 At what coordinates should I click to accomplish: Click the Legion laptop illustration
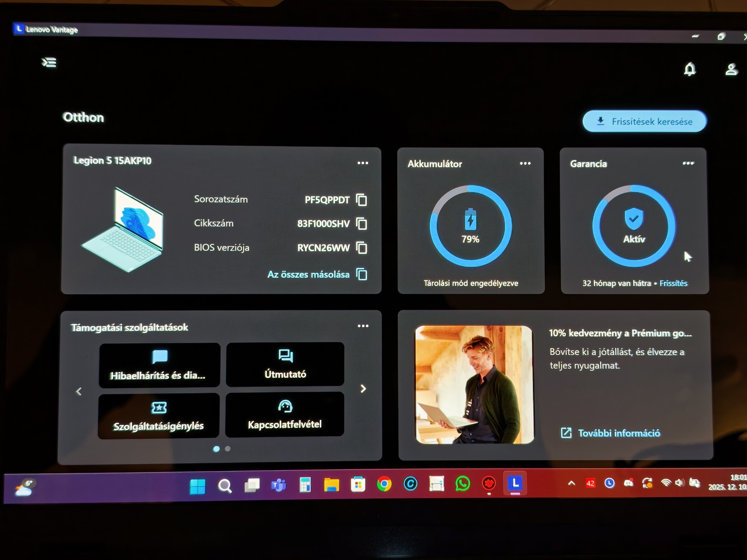[x=124, y=230]
